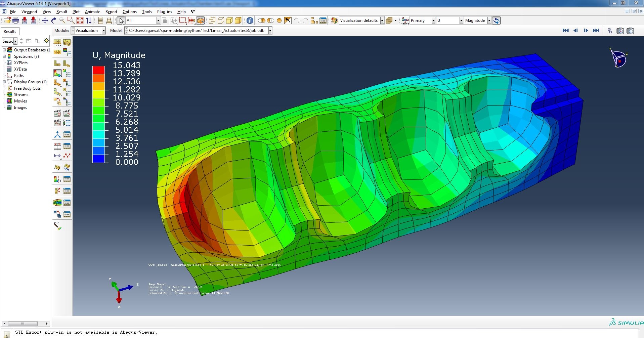Open the Magnitude component dropdown
Viewport: 644px width, 338px height.
point(489,20)
